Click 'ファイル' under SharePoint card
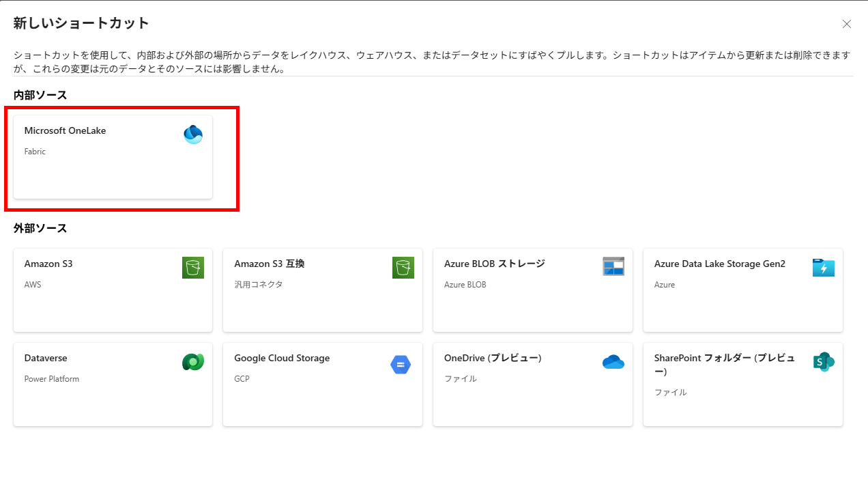Viewport: 868px width, 491px height. (671, 393)
